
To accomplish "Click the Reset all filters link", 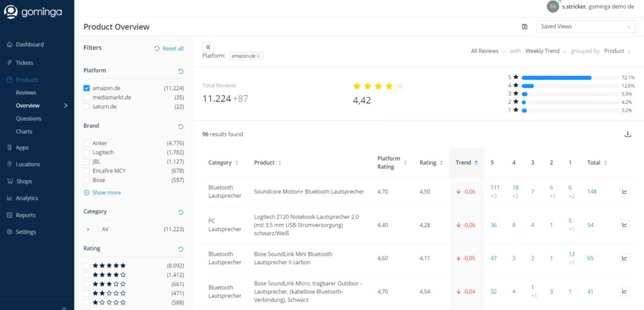I will pos(169,48).
